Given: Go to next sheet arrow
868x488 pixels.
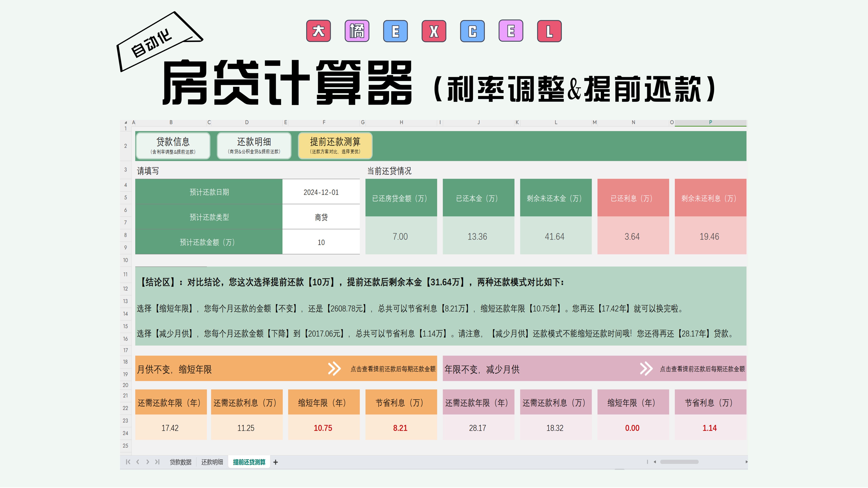Looking at the screenshot, I should point(148,462).
